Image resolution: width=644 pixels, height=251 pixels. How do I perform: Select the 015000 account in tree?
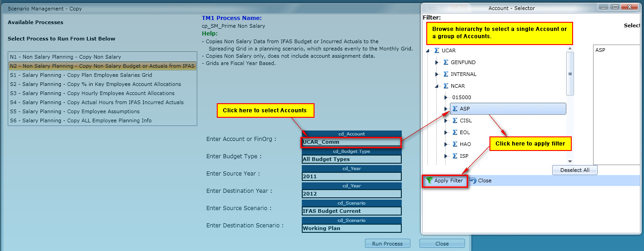pos(461,97)
